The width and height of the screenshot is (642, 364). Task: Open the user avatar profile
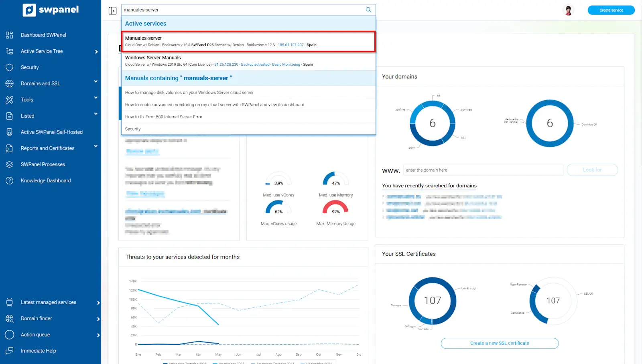coord(568,10)
